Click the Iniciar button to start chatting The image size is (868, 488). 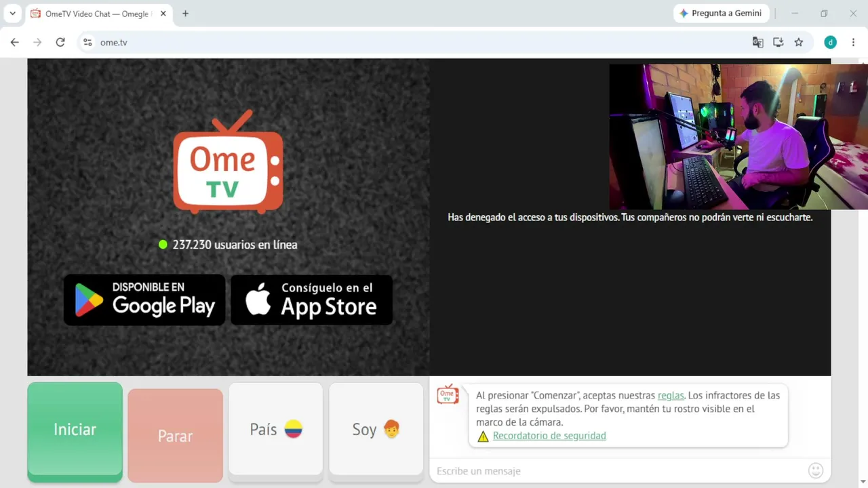[75, 430]
